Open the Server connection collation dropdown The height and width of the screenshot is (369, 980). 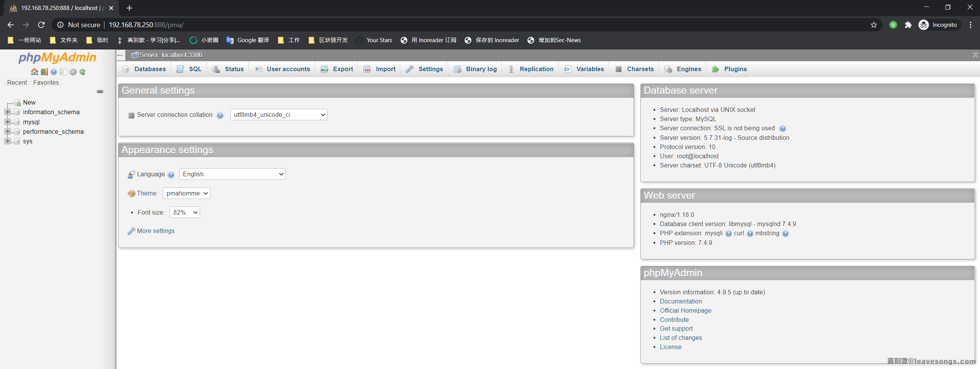tap(279, 115)
